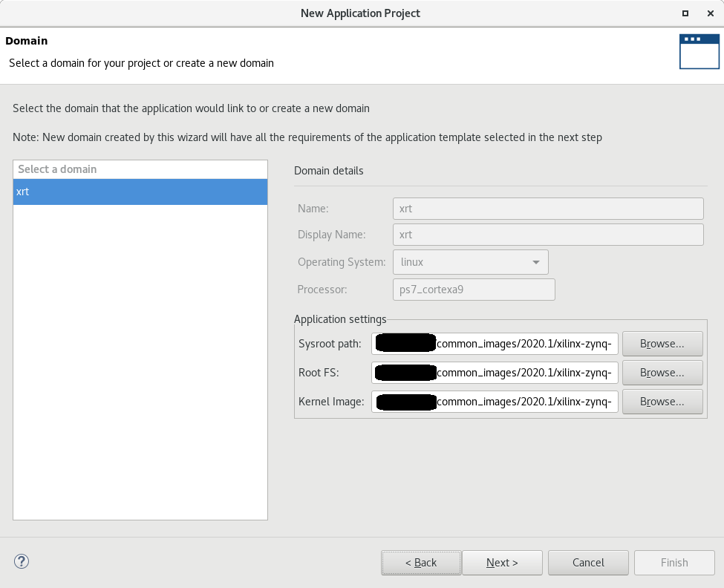Image resolution: width=724 pixels, height=588 pixels.
Task: Open the help icon in bottom-left corner
Action: click(x=22, y=562)
